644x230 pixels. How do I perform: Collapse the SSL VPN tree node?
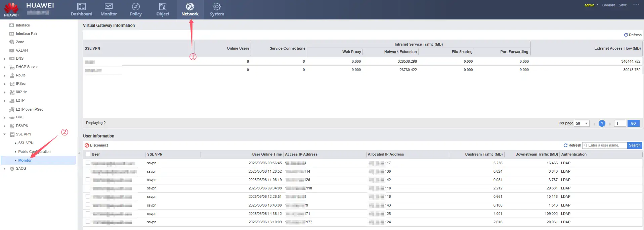4,134
